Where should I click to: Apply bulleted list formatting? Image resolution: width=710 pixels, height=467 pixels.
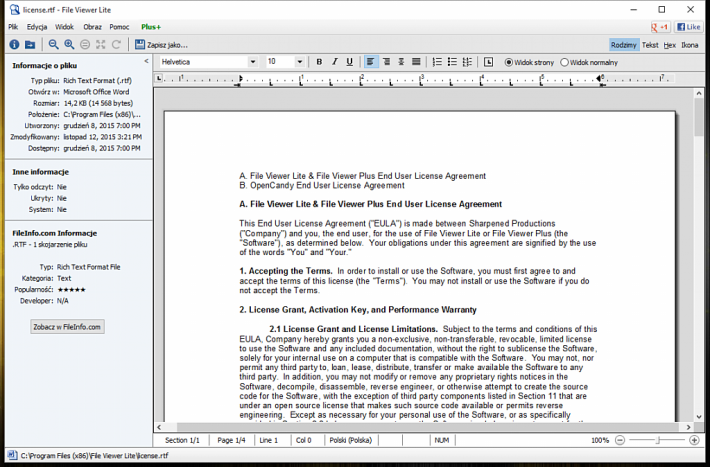(452, 62)
